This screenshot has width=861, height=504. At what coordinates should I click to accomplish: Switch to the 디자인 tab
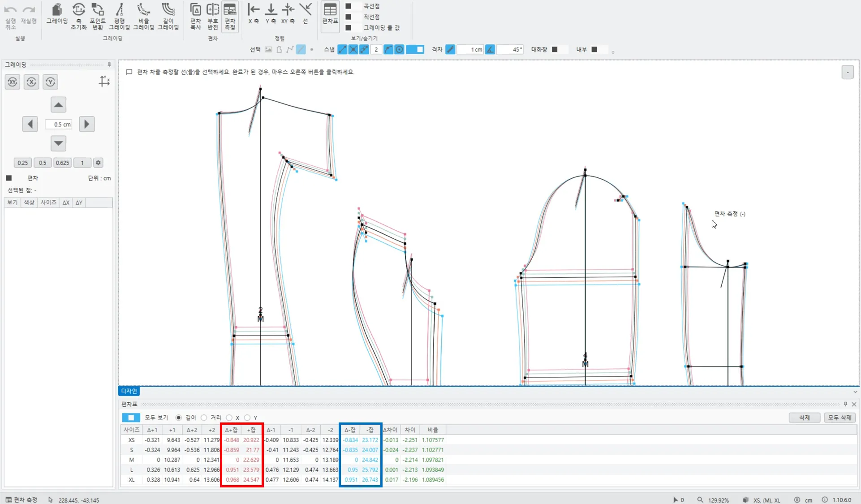129,391
